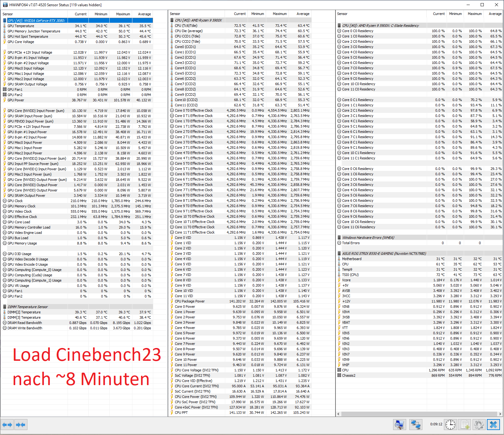
Task: Select the NVIDIA GeForce RTX 3080 sensor group
Action: click(77, 21)
